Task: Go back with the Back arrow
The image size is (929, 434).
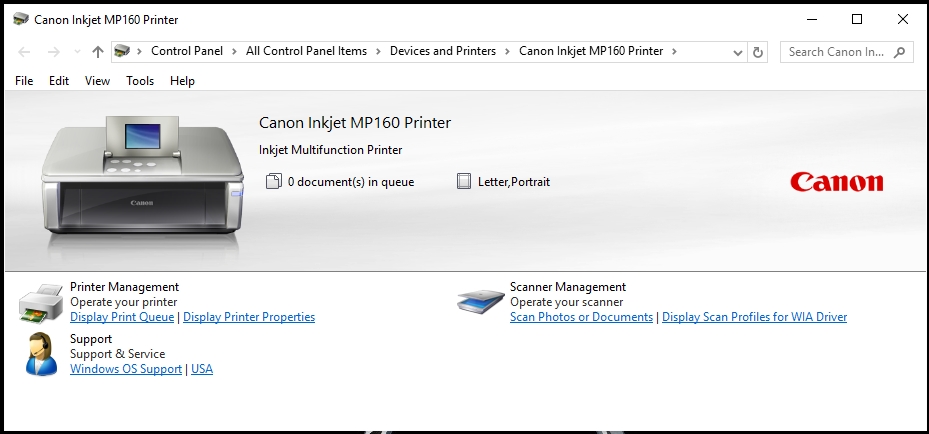Action: pos(24,52)
